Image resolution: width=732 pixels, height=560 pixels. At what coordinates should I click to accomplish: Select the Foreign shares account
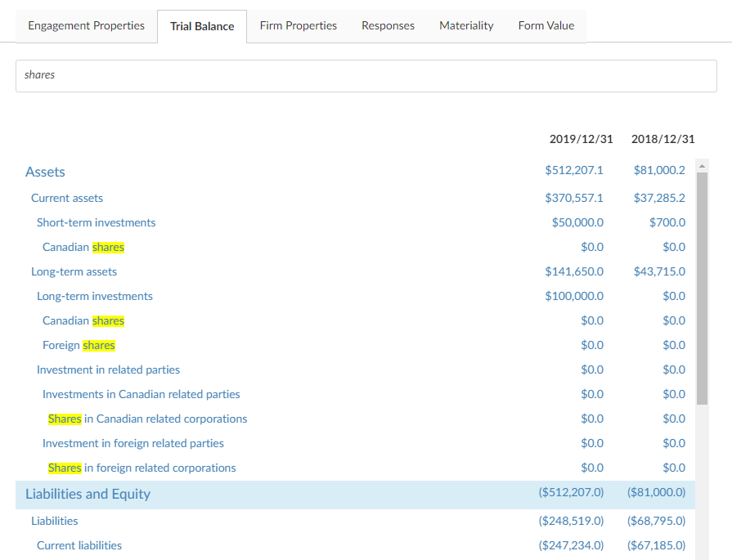[79, 345]
